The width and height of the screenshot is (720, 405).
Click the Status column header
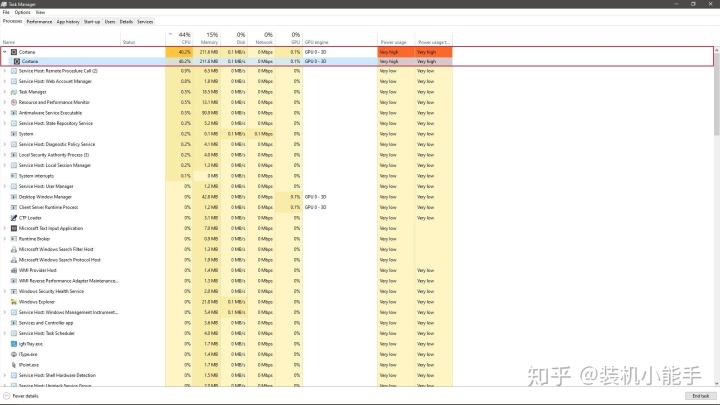pos(143,38)
